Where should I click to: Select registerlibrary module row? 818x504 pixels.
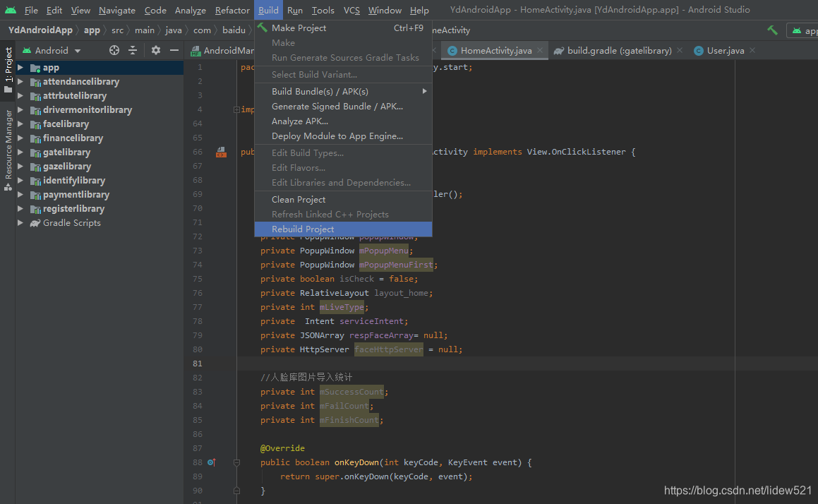99,208
